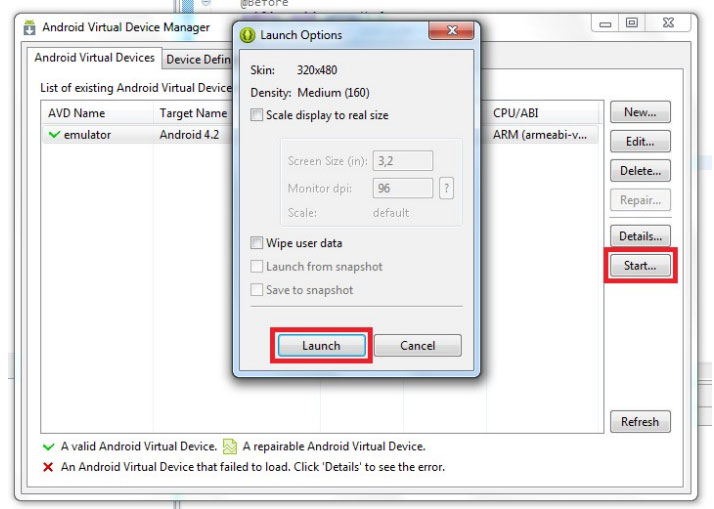Open the Device Definitions tab
714x509 pixels.
click(198, 60)
